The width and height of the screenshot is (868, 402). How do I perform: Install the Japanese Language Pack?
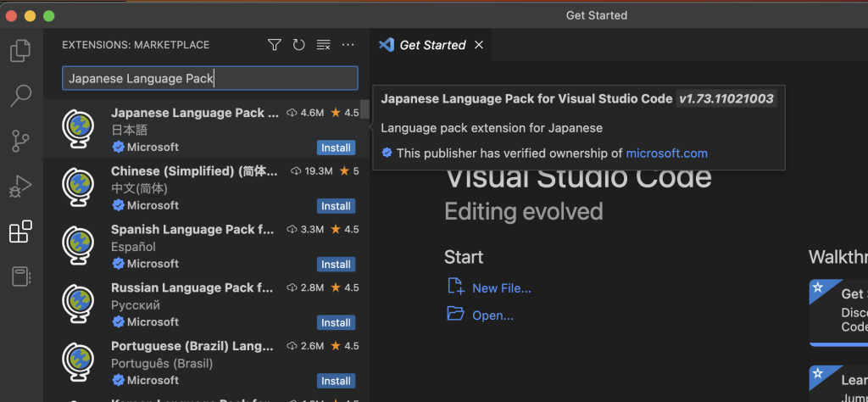pos(336,148)
